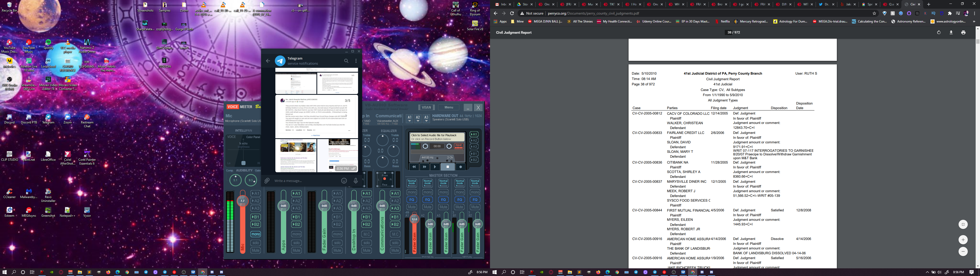Expand Chrome bookmarks overflow chevron
The width and height of the screenshot is (980, 276).
pyautogui.click(x=974, y=22)
